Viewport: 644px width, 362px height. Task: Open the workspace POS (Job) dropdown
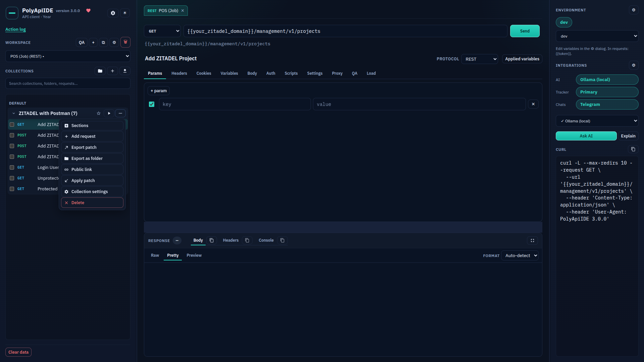[68, 56]
